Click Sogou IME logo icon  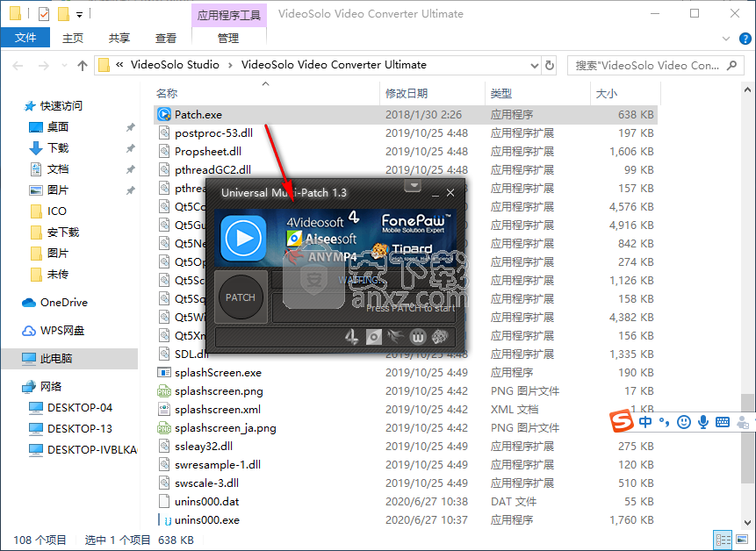coord(622,422)
